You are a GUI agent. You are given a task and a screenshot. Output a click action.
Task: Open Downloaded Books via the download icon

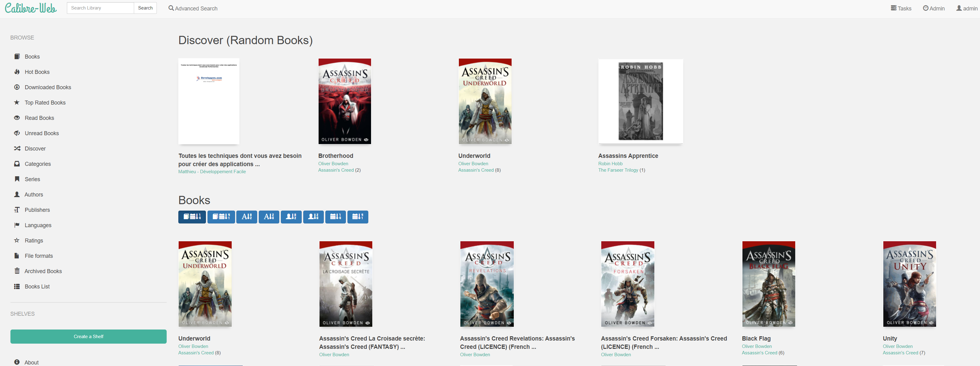[17, 87]
